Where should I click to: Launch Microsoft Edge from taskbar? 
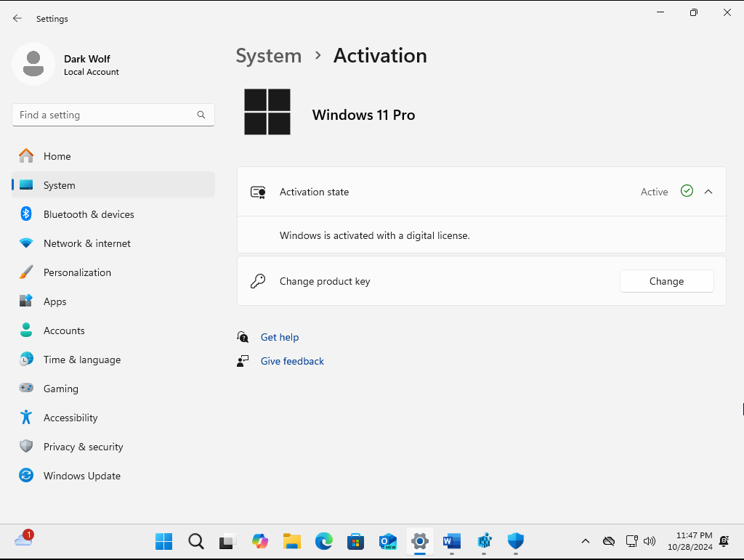pyautogui.click(x=323, y=541)
